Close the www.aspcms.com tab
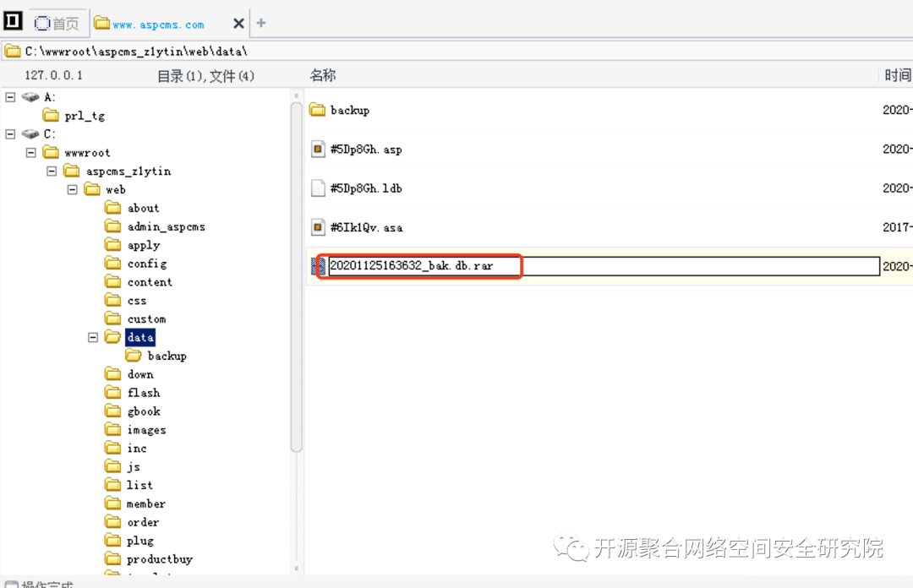This screenshot has height=588, width=913. point(238,24)
